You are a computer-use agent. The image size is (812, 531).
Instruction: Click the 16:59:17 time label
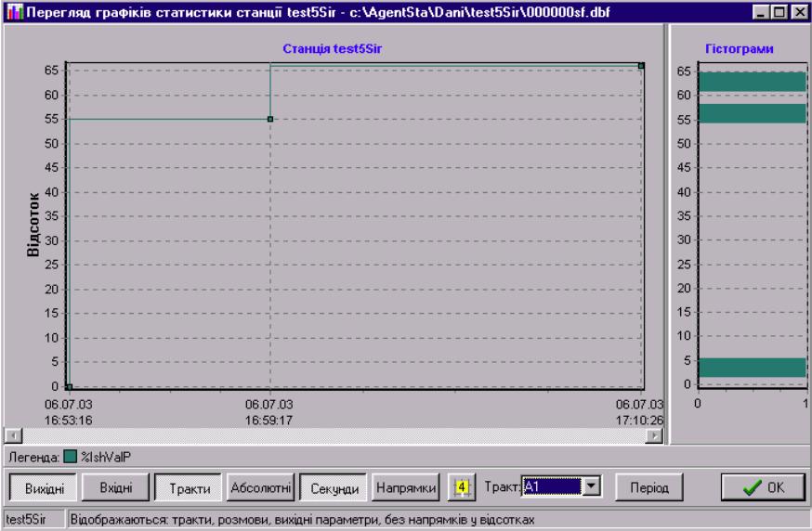tap(268, 420)
